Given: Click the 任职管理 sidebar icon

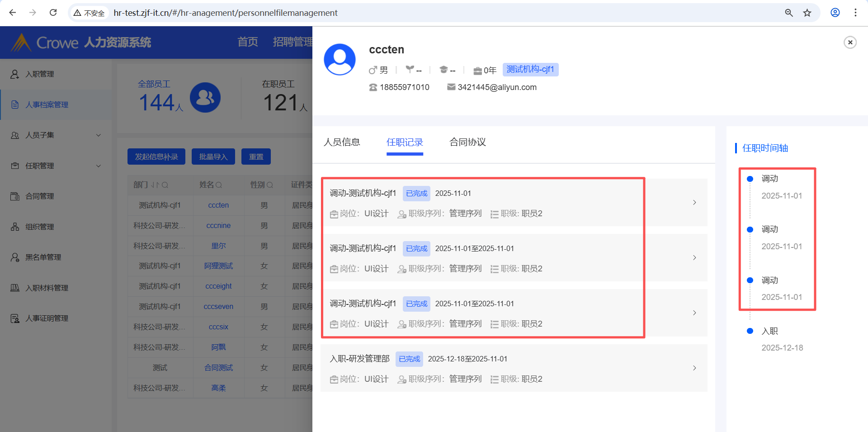Looking at the screenshot, I should click(15, 166).
